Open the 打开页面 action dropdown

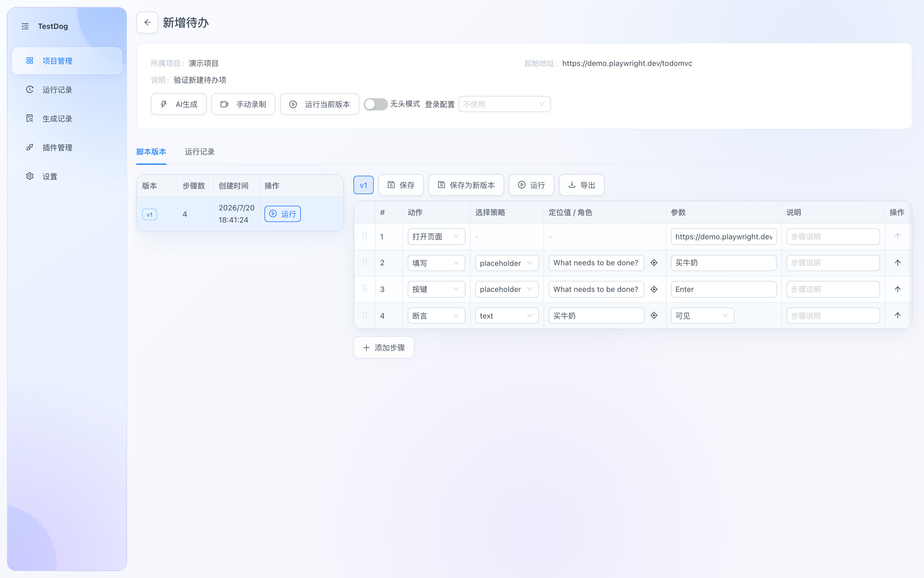coord(436,237)
